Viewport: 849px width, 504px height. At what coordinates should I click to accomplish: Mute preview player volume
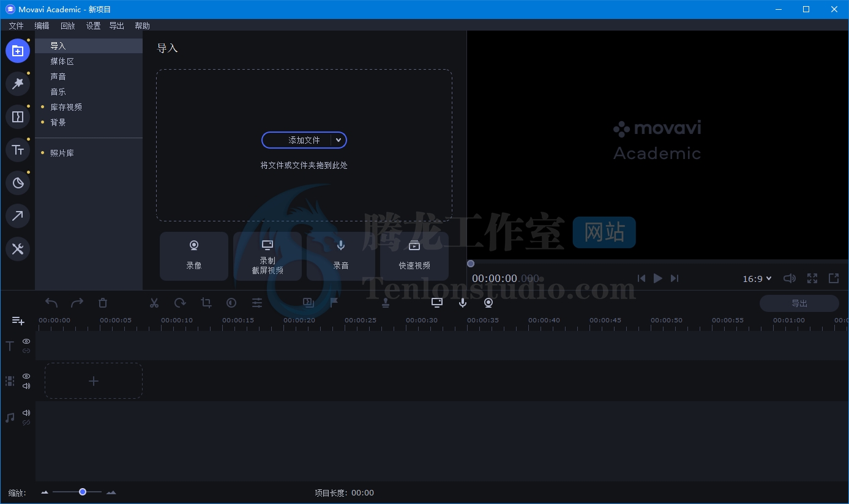[x=790, y=278]
